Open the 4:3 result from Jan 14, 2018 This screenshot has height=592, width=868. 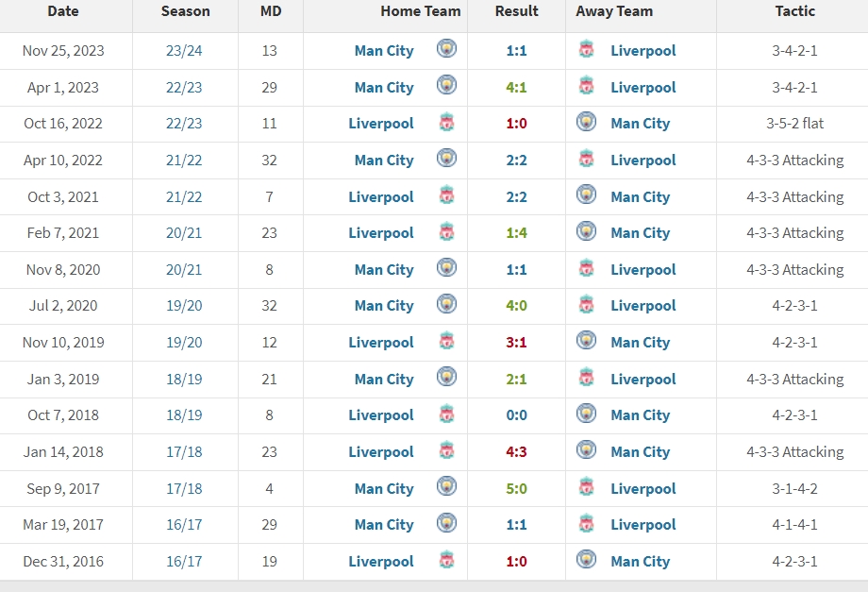coord(516,452)
